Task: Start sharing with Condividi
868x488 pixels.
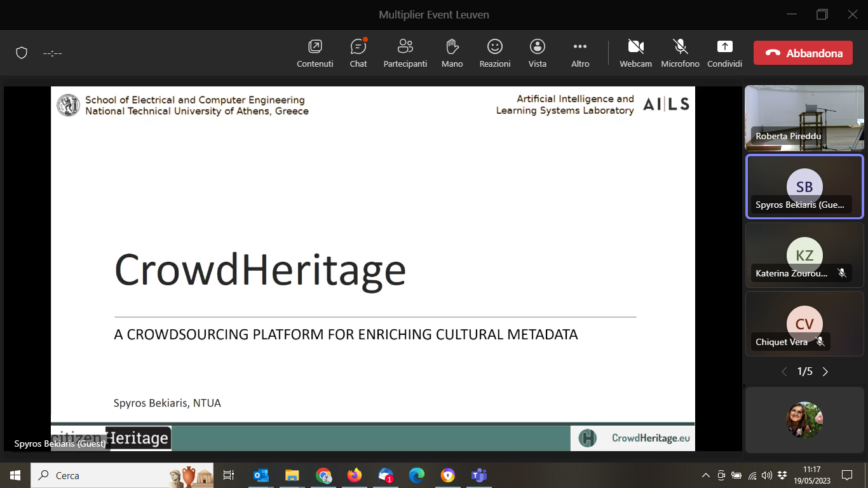Action: pyautogui.click(x=724, y=53)
